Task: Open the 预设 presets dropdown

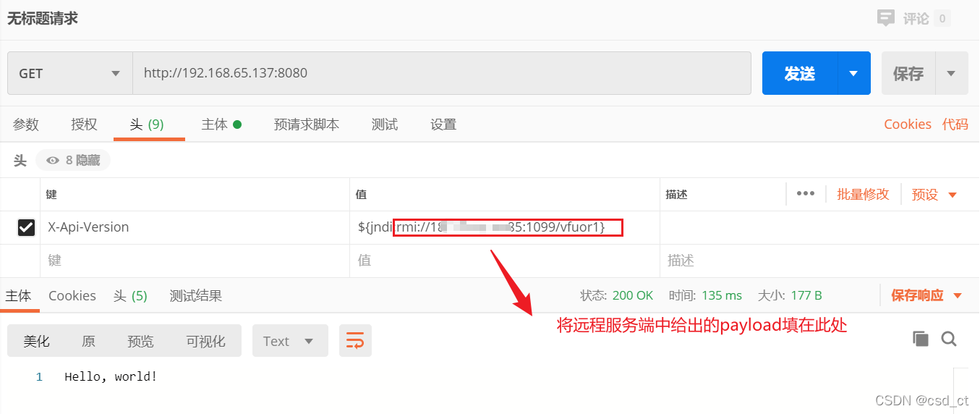Action: tap(934, 194)
